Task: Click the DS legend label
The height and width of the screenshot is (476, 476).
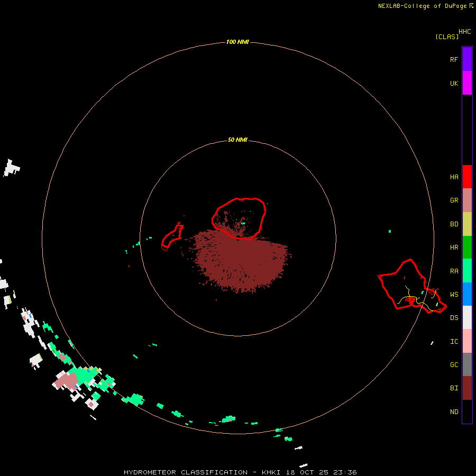Action: pos(454,318)
